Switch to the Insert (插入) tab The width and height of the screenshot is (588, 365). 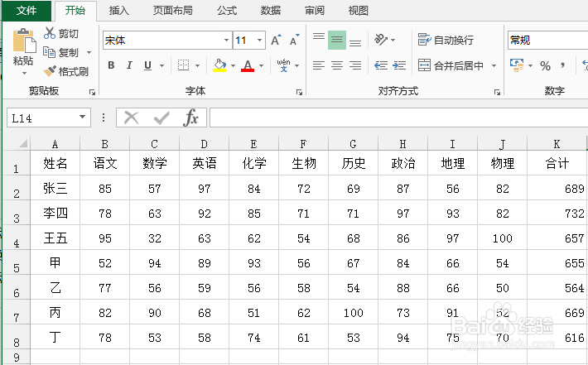click(x=119, y=11)
